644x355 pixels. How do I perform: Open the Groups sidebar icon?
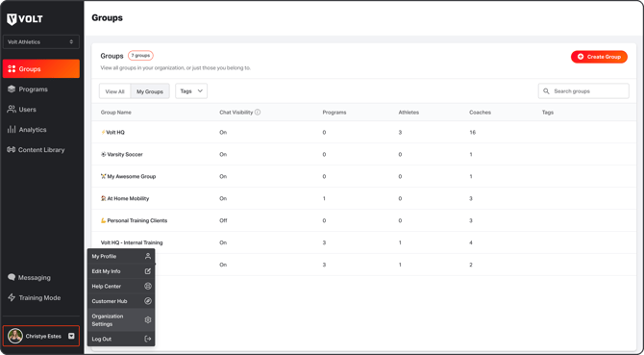(x=12, y=69)
